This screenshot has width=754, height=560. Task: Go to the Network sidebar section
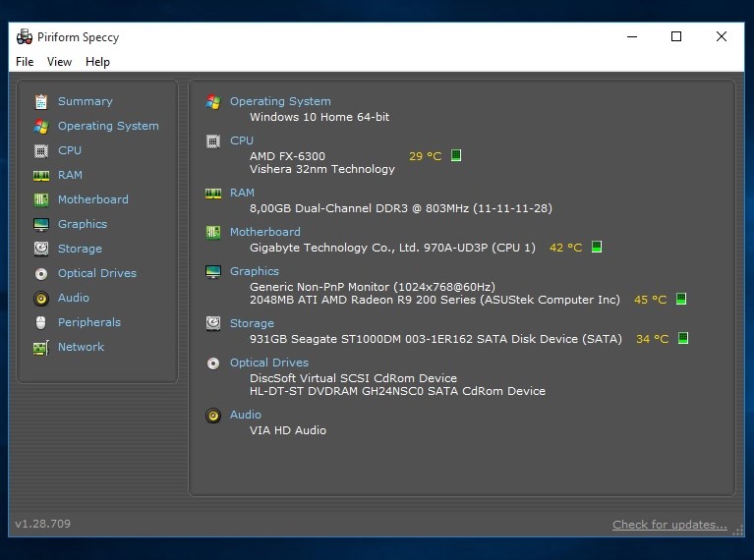coord(81,347)
